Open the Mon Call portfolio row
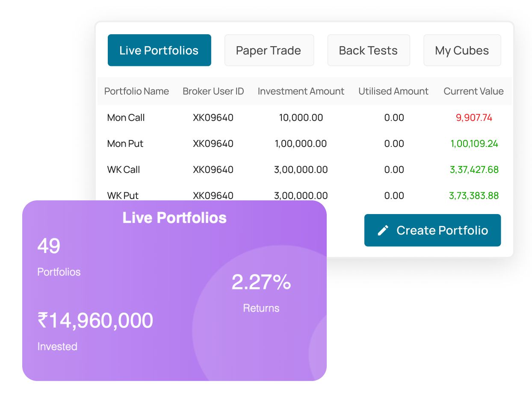532x399 pixels. 304,117
